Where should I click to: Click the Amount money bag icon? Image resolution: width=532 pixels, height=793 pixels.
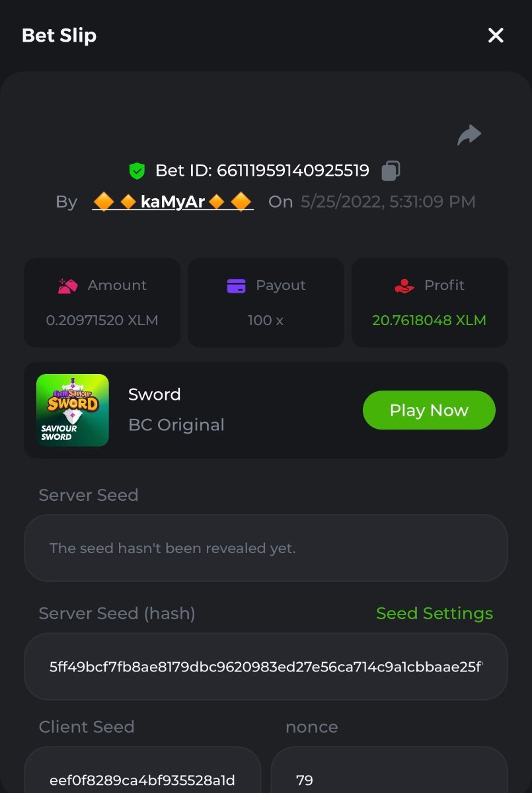tap(68, 286)
